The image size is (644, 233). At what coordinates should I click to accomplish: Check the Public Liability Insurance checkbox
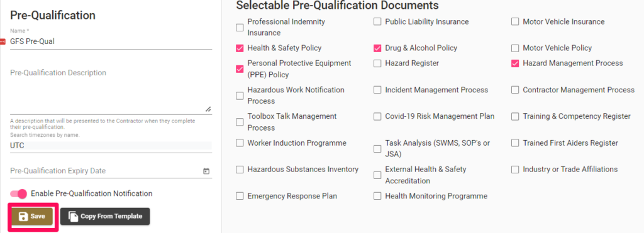point(377,22)
